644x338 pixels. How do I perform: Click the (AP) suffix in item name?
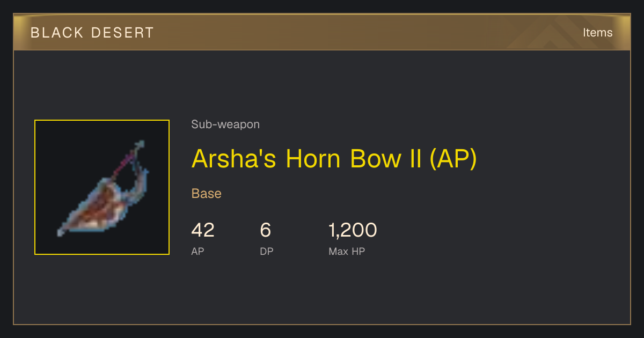pos(453,159)
